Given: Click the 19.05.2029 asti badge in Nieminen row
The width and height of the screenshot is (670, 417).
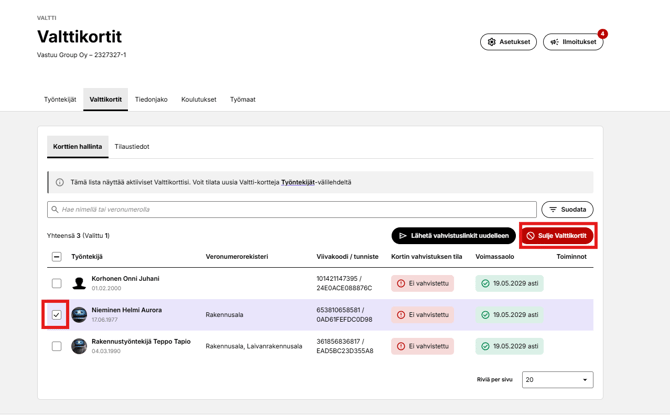Looking at the screenshot, I should point(509,315).
